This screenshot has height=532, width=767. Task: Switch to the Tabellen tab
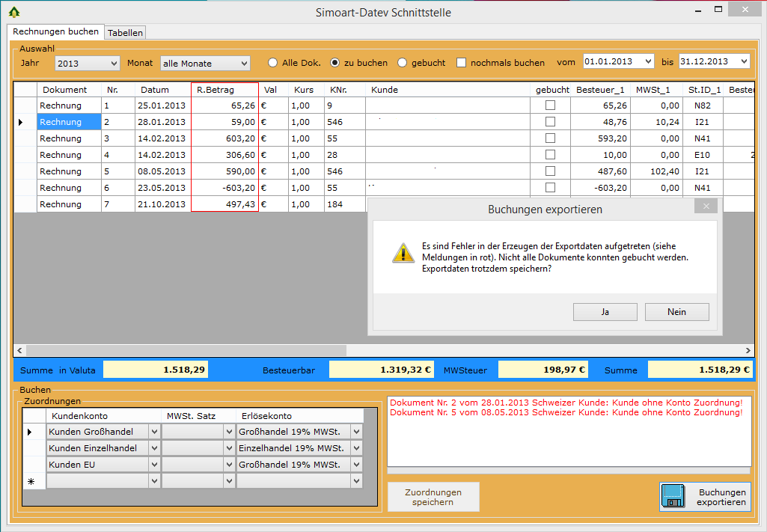click(x=125, y=33)
